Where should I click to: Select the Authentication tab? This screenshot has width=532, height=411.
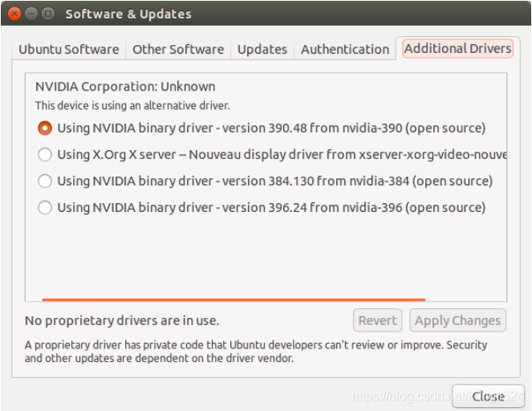click(x=345, y=49)
